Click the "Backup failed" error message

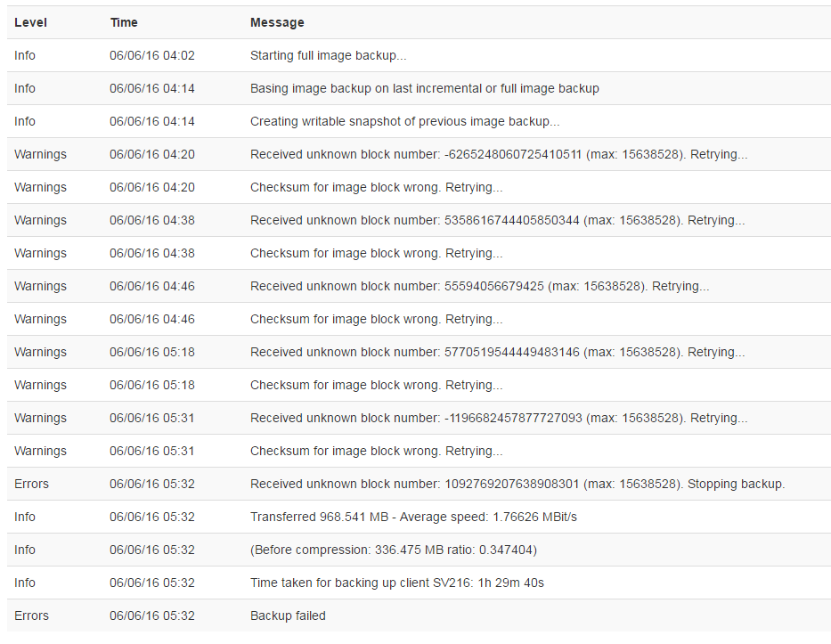coord(288,615)
